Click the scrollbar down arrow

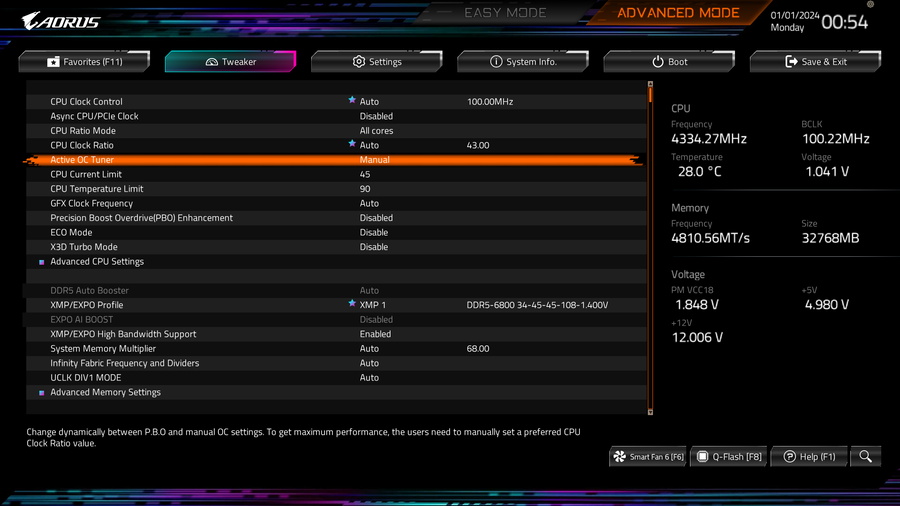click(650, 412)
